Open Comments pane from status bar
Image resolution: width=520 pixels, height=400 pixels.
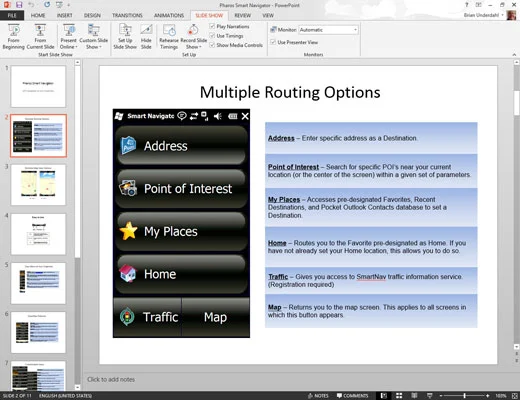352,396
